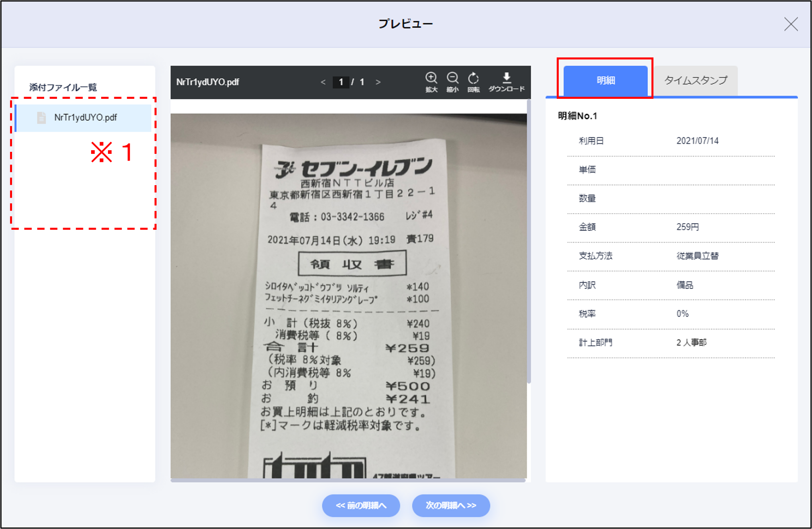Viewport: 812px width, 529px height.
Task: Click the 明細No.1 heading
Action: [x=577, y=116]
